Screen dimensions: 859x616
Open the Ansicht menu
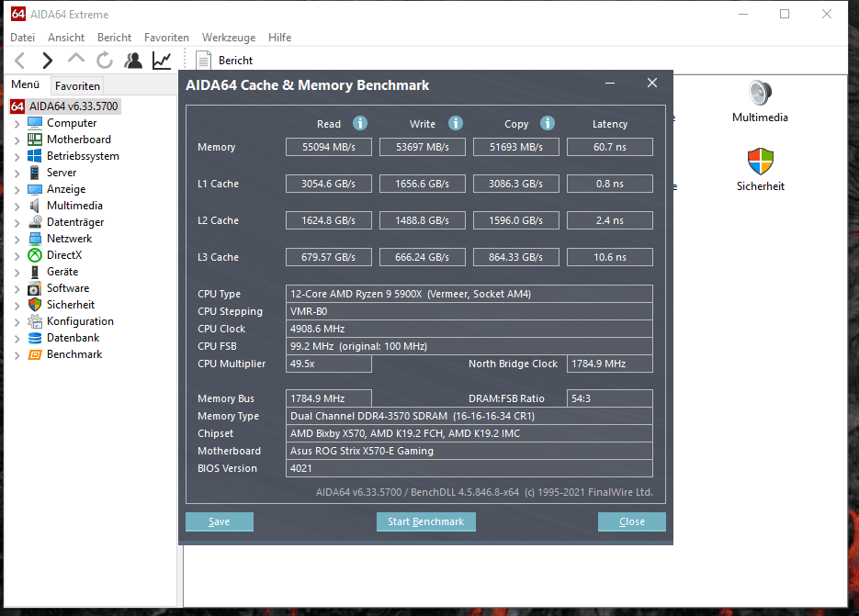click(66, 38)
